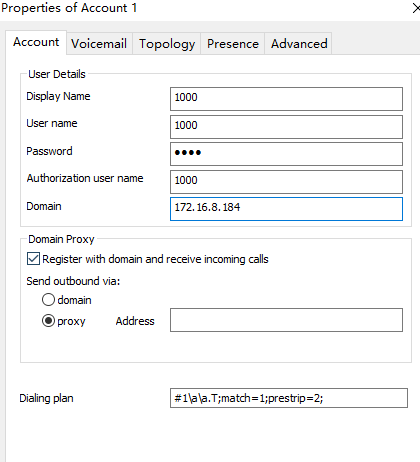Open the Topology tab

[167, 44]
